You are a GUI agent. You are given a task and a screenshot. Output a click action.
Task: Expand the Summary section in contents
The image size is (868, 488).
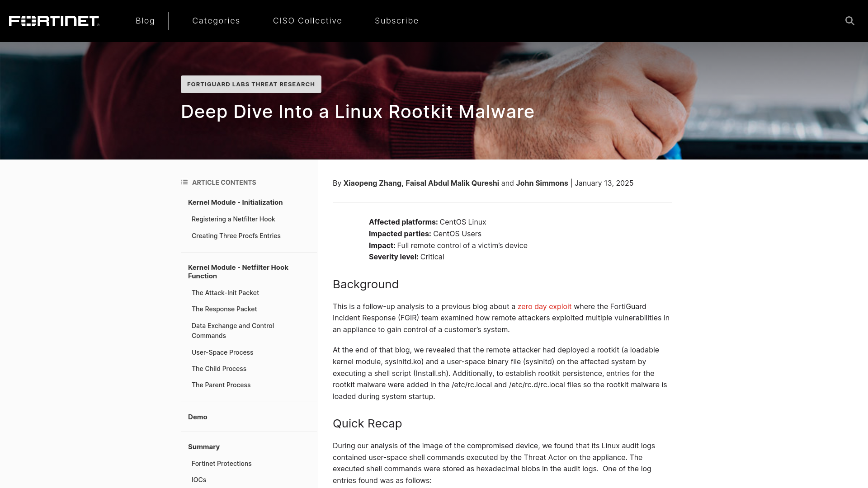204,446
